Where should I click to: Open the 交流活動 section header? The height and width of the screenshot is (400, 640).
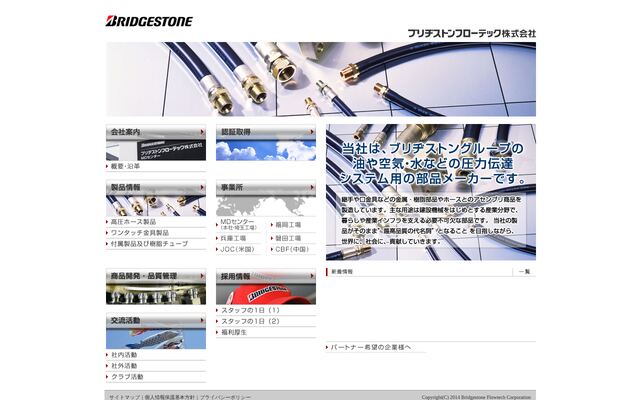[156, 320]
